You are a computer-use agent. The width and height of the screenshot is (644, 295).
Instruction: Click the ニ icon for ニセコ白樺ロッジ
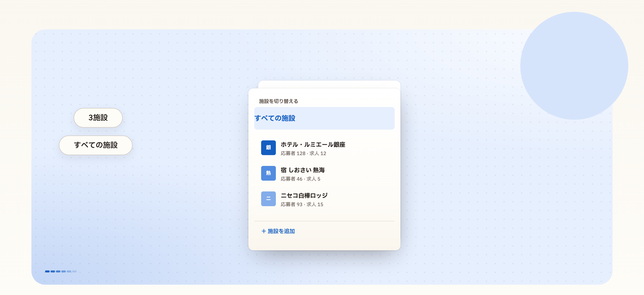click(x=268, y=199)
